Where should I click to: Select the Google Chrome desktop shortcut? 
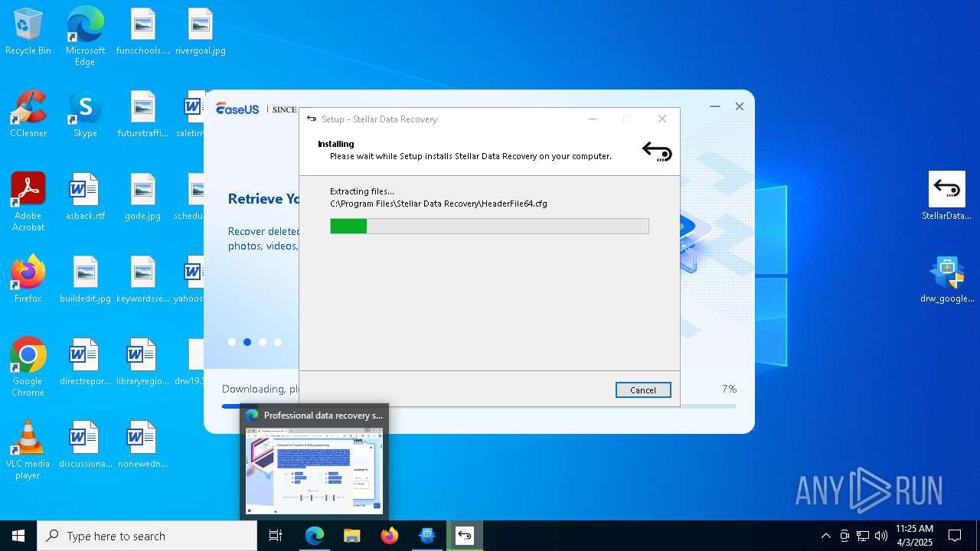pyautogui.click(x=28, y=367)
